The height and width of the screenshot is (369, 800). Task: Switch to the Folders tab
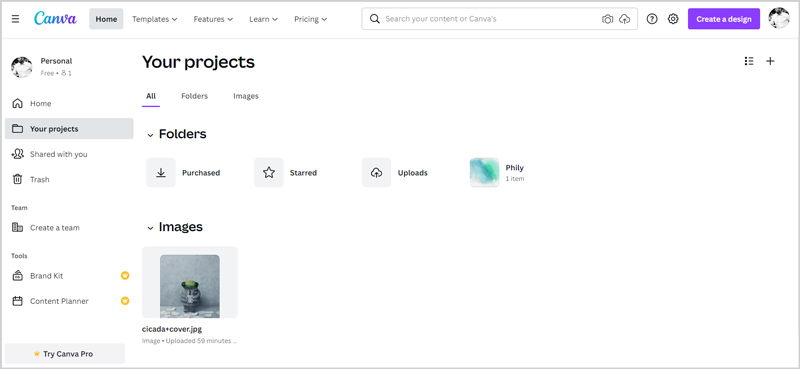[x=194, y=96]
